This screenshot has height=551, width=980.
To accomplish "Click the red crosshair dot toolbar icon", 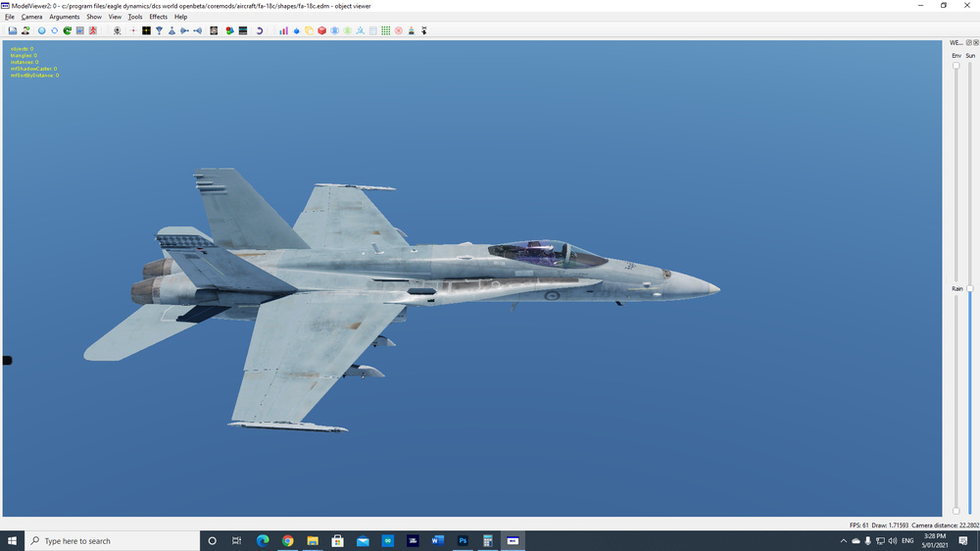I will click(133, 30).
